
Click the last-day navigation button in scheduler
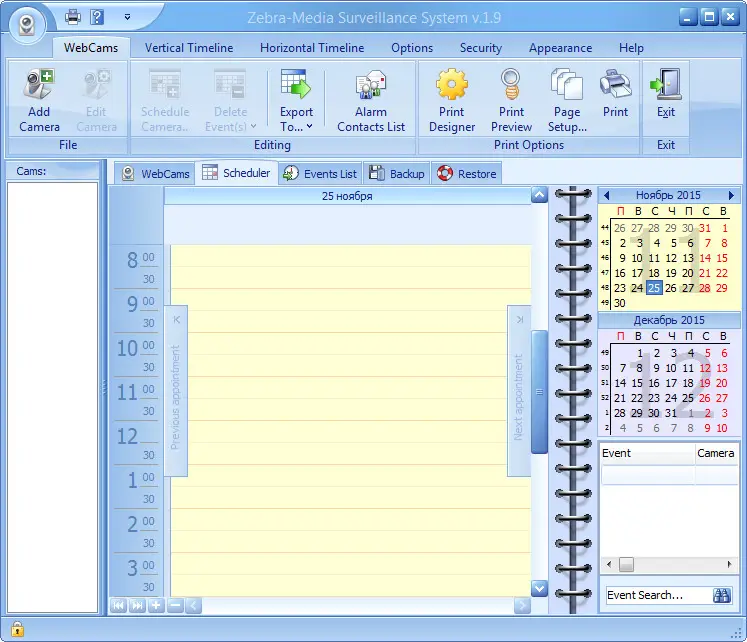[x=137, y=605]
